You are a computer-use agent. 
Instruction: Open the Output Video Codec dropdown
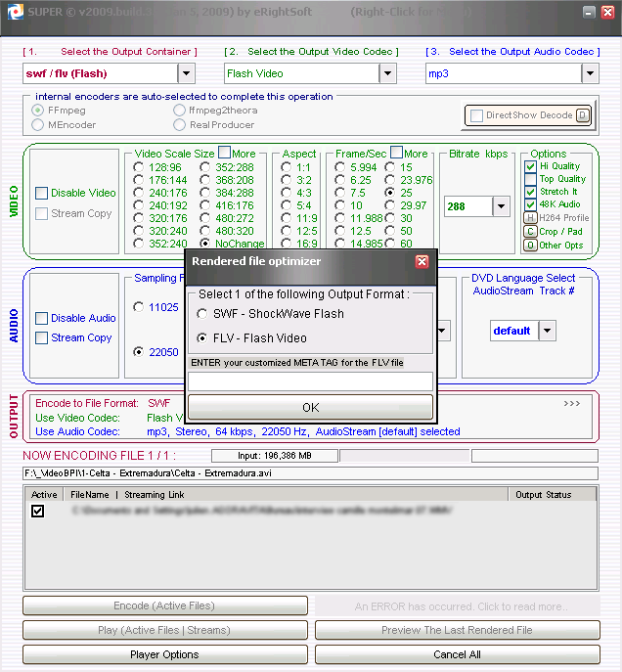coord(387,73)
